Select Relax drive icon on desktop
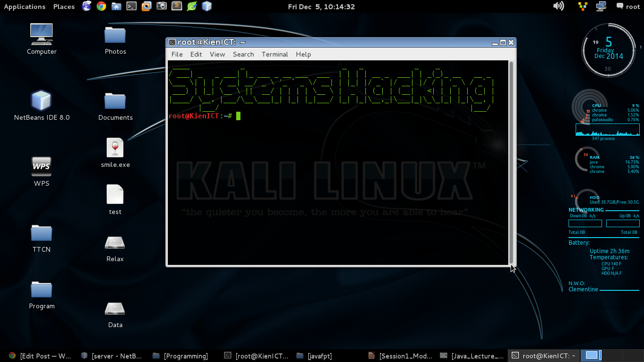 (115, 248)
